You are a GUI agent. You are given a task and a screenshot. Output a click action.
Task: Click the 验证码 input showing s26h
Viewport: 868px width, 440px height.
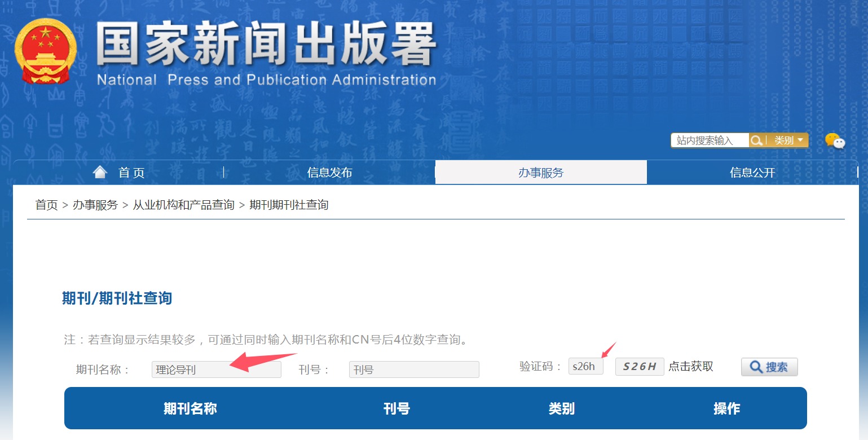point(585,366)
